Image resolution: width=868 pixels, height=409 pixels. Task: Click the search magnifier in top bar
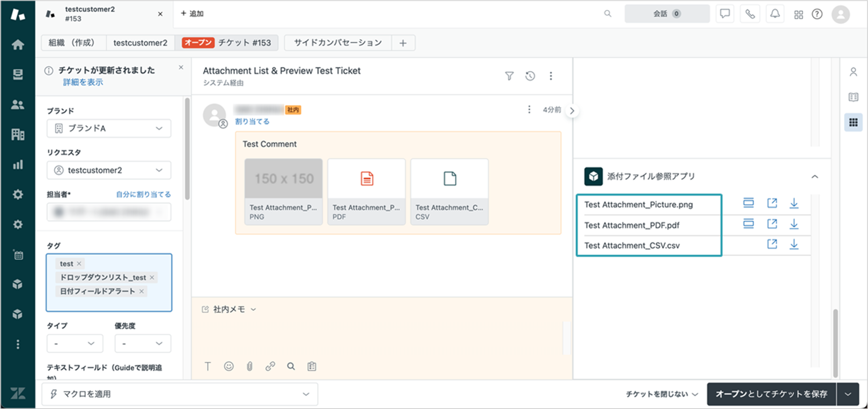[607, 14]
